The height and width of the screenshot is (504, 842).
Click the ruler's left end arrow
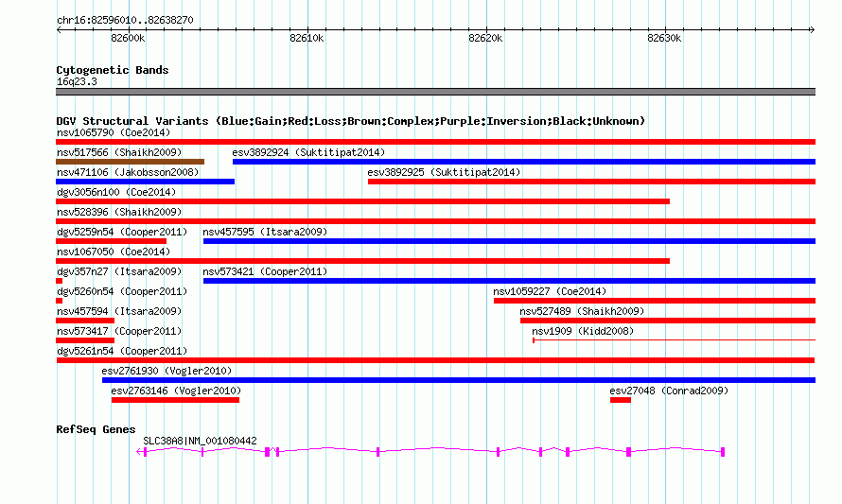(x=59, y=29)
